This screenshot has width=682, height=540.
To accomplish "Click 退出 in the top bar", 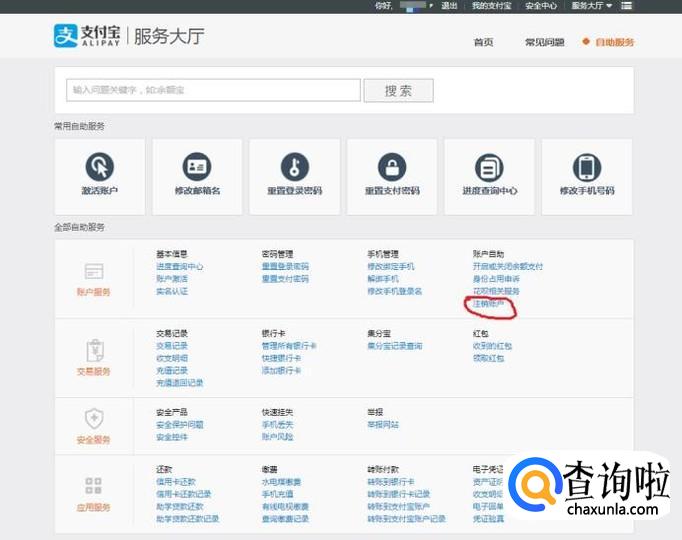I will point(449,6).
